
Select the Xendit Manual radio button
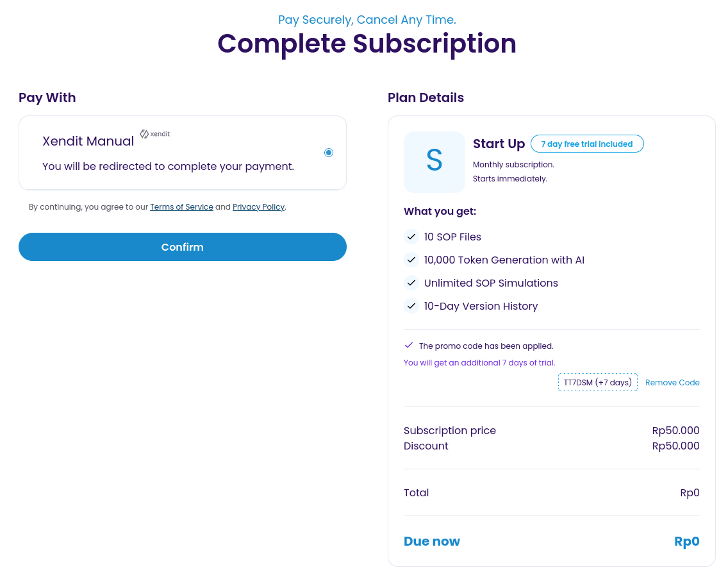[329, 153]
